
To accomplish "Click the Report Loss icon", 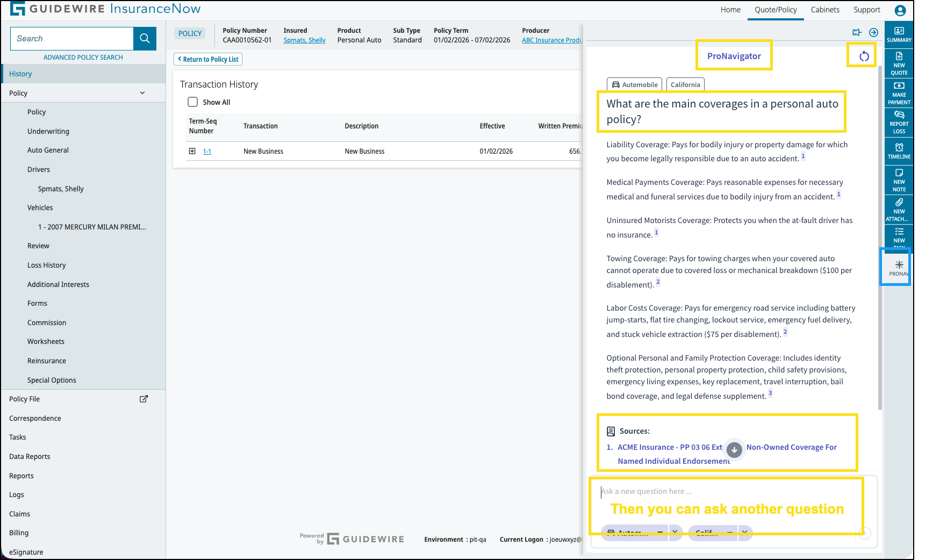I will [898, 122].
